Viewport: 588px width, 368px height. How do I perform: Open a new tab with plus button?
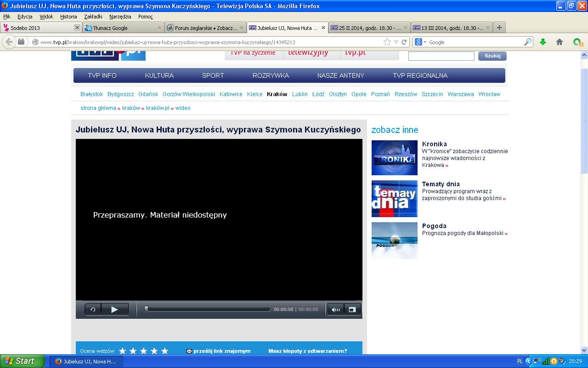pos(499,28)
